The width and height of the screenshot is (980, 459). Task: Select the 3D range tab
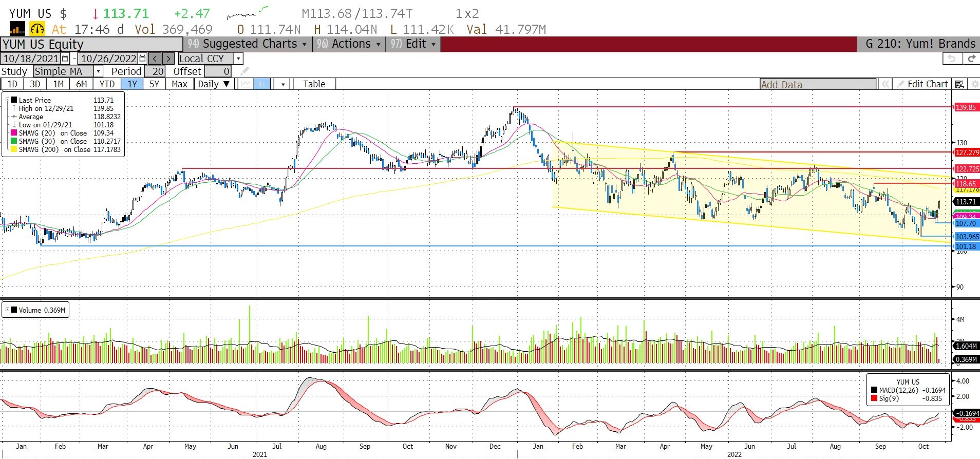pyautogui.click(x=35, y=84)
